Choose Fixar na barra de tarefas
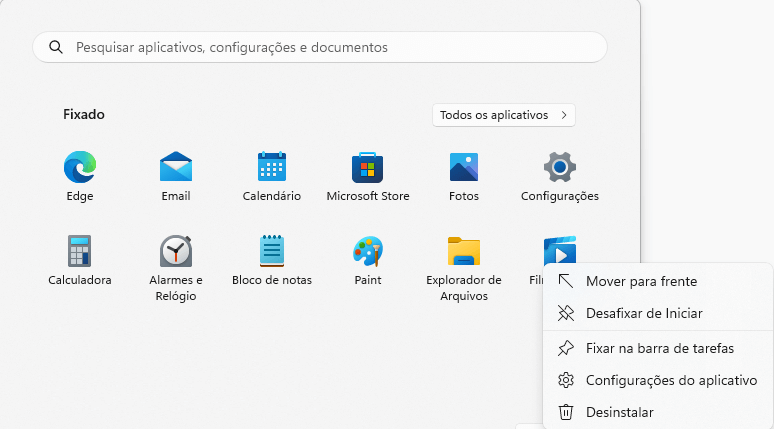The width and height of the screenshot is (774, 429). tap(658, 349)
